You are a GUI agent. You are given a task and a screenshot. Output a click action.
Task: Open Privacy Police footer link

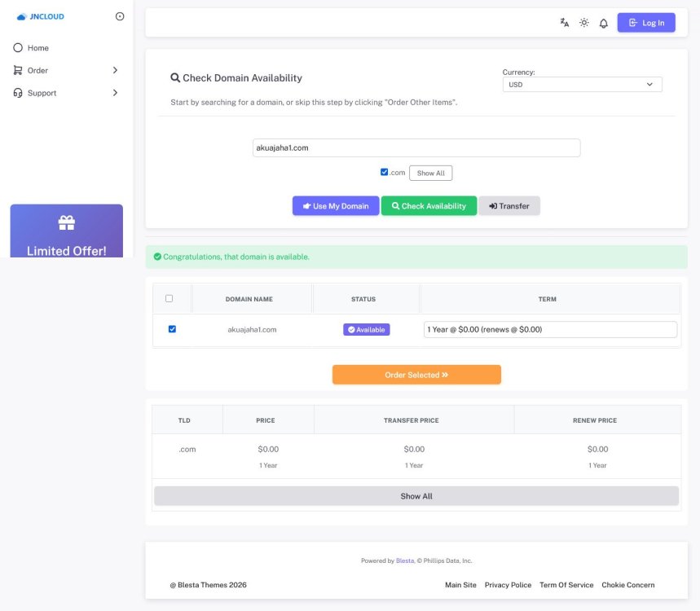pos(508,585)
